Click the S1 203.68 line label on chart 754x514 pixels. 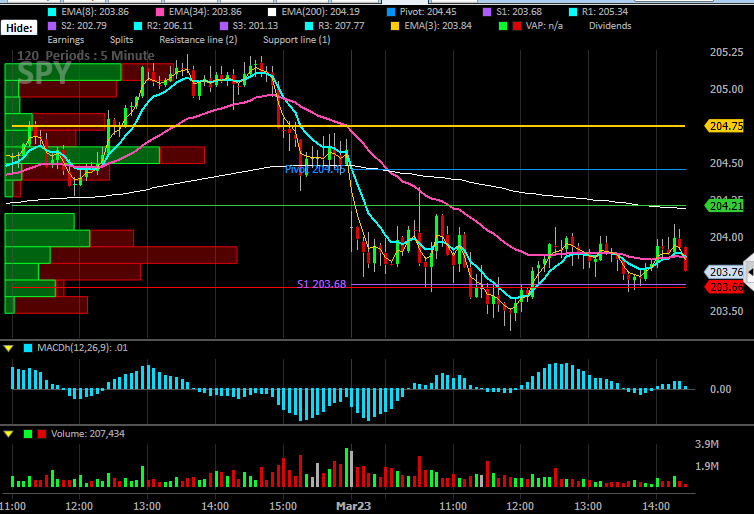(x=321, y=284)
